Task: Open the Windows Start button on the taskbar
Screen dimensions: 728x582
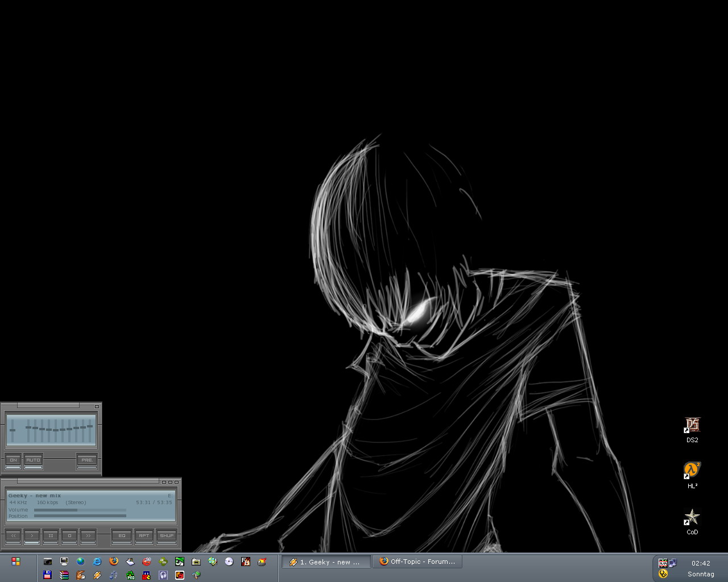Action: tap(16, 562)
